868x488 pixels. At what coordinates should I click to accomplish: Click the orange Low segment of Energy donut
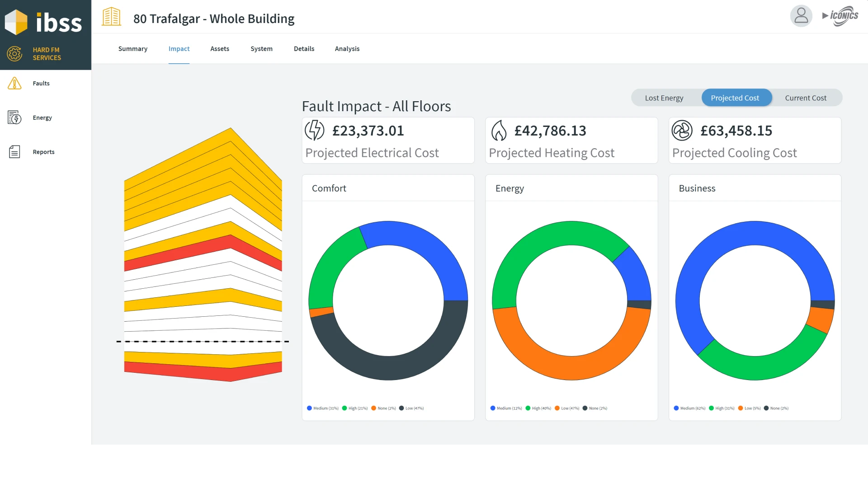[x=571, y=368]
